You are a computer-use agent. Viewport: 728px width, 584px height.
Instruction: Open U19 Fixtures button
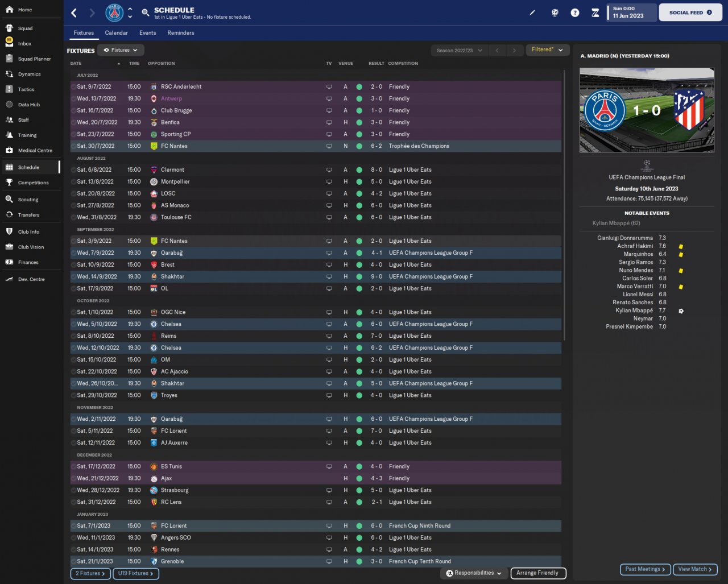click(x=136, y=574)
